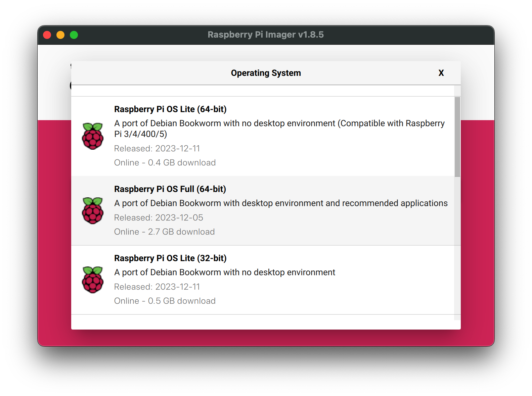Click the Operating System dialog header
The image size is (532, 396).
[266, 73]
